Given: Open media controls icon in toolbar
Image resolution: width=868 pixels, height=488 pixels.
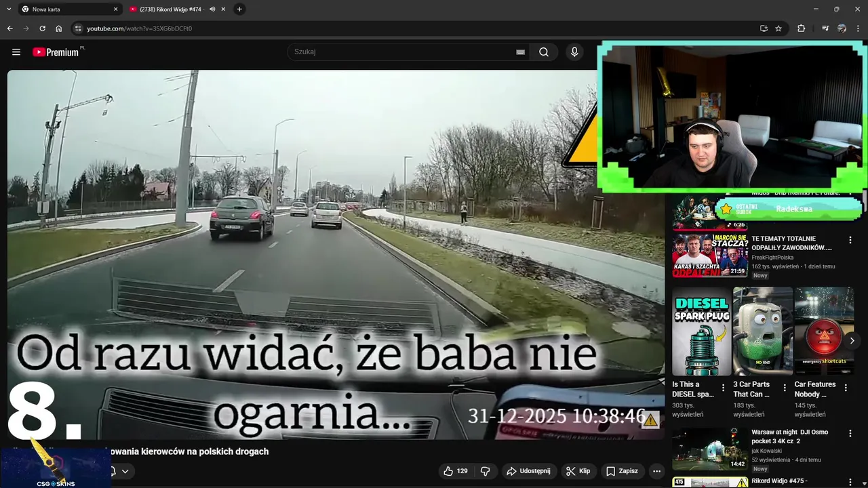Looking at the screenshot, I should pos(825,28).
